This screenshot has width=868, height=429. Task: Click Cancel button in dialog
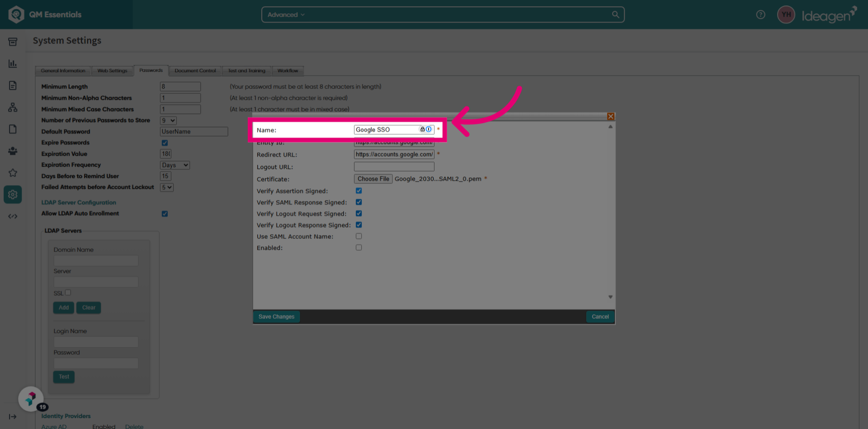[x=600, y=317]
